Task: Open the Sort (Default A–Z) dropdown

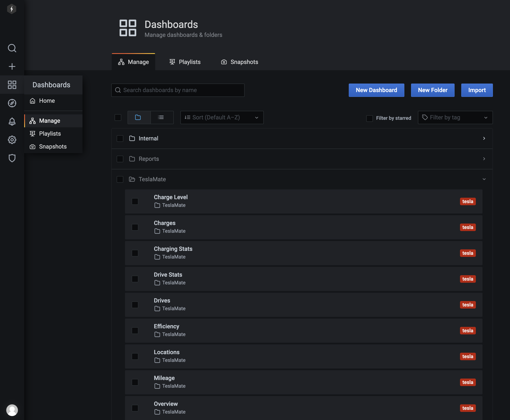Action: click(222, 117)
